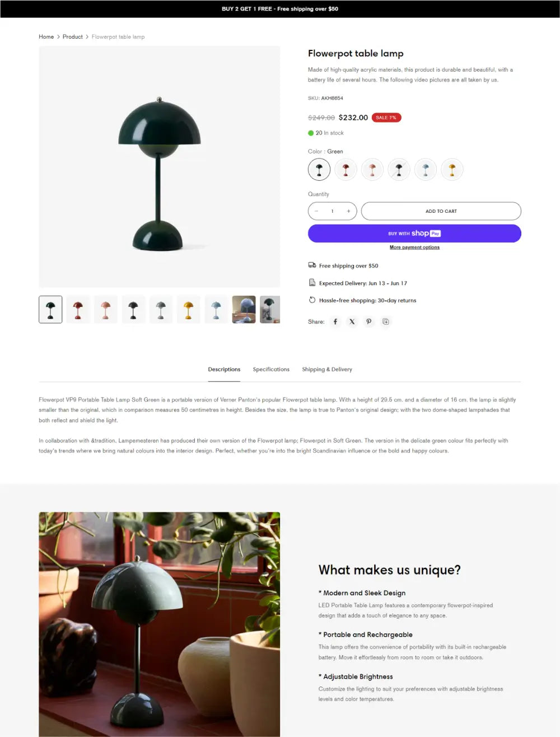560x737 pixels.
Task: Buy with Shop Pay button
Action: point(414,234)
